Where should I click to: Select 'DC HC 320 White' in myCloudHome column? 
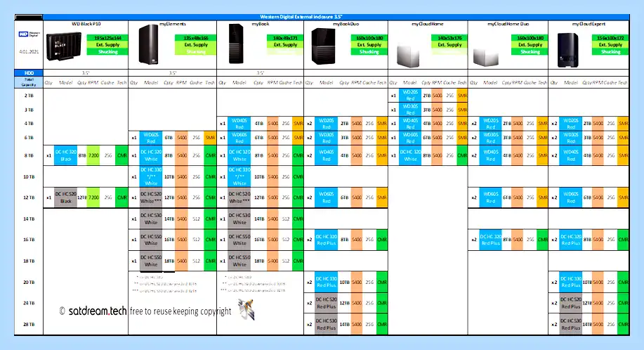(x=410, y=155)
